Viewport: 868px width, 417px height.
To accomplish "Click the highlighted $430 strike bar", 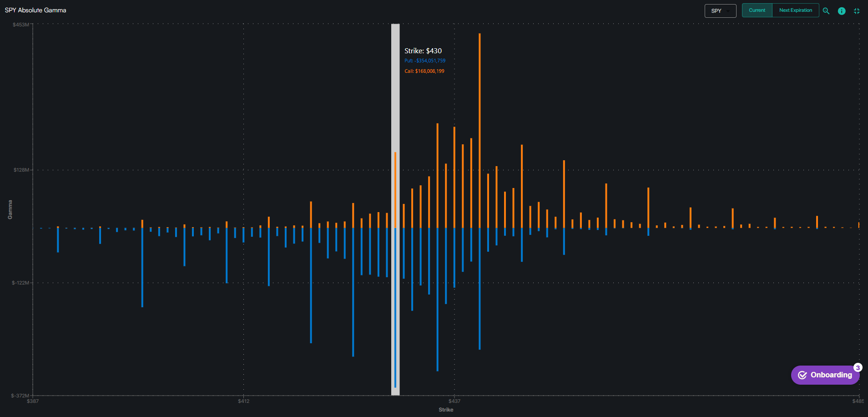I will coord(395,209).
